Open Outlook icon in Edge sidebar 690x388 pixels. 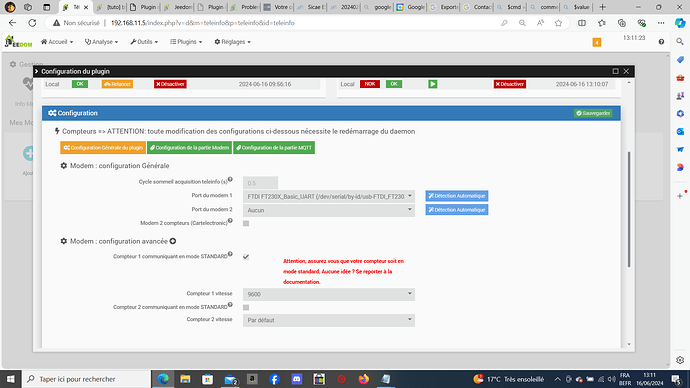680,131
